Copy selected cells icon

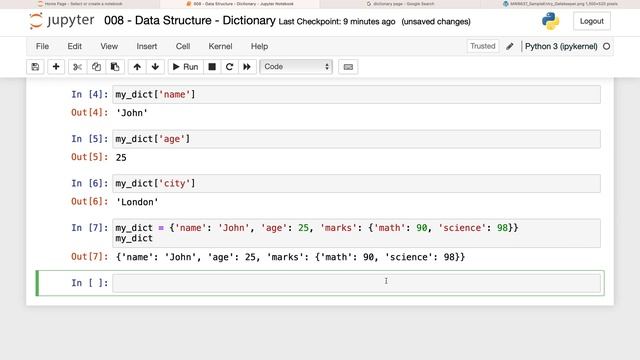click(96, 67)
